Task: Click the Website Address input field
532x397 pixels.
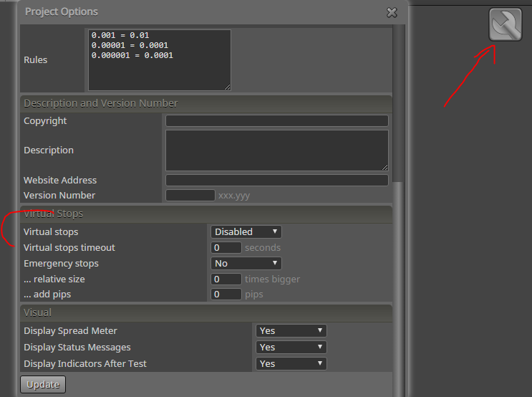Action: point(277,180)
